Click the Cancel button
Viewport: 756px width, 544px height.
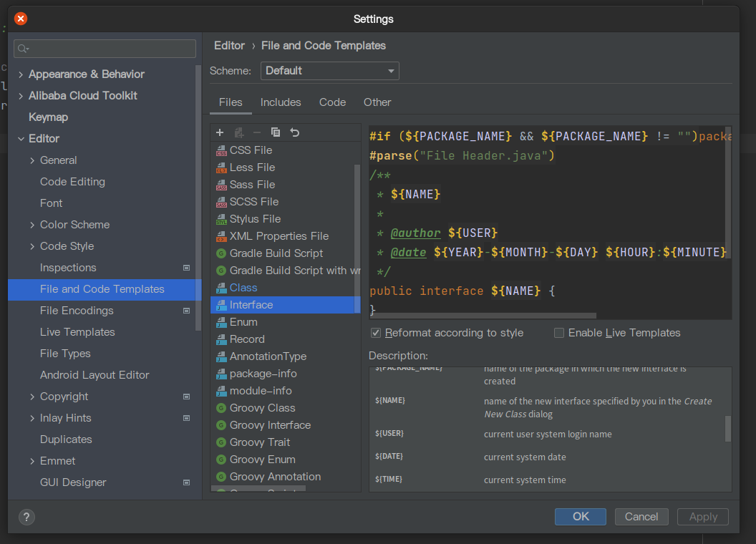tap(641, 517)
